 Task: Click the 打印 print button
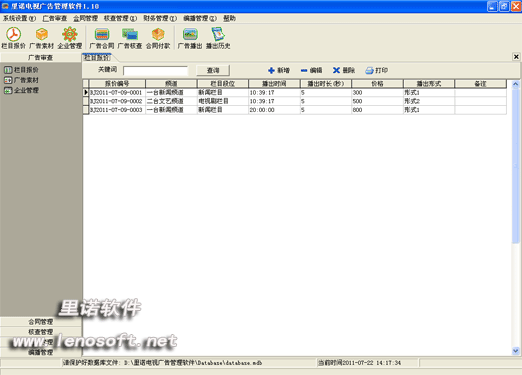coord(377,70)
